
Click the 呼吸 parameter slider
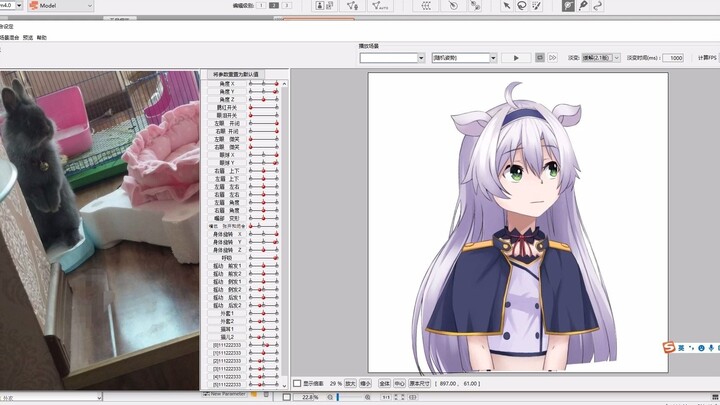click(264, 258)
